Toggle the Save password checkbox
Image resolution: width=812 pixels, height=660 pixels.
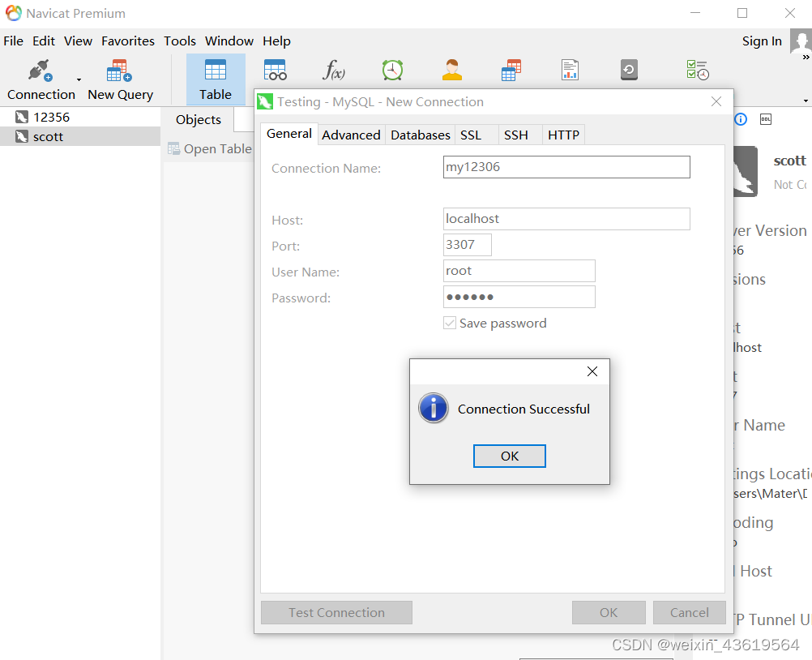pyautogui.click(x=450, y=324)
